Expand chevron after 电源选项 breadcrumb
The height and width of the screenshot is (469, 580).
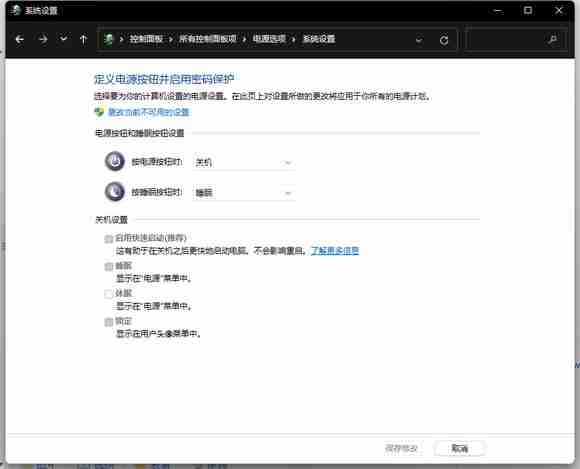tap(294, 39)
